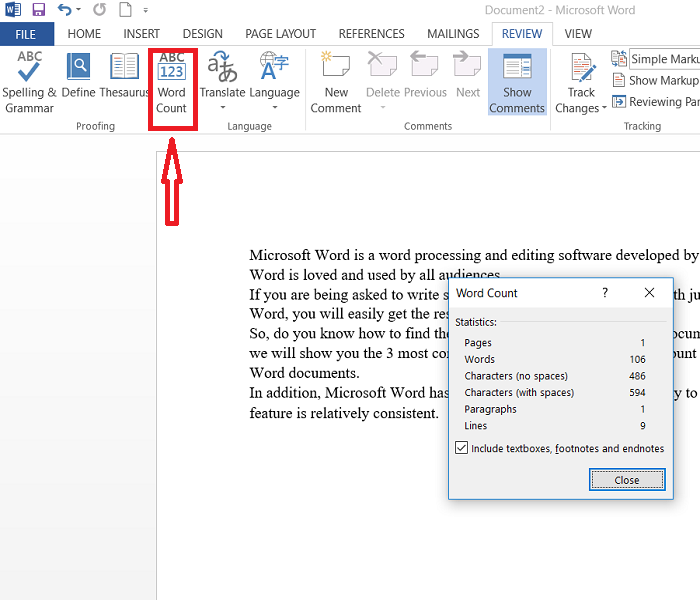Viewport: 700px width, 600px height.
Task: Open the PAGE LAYOUT tab
Action: [280, 34]
